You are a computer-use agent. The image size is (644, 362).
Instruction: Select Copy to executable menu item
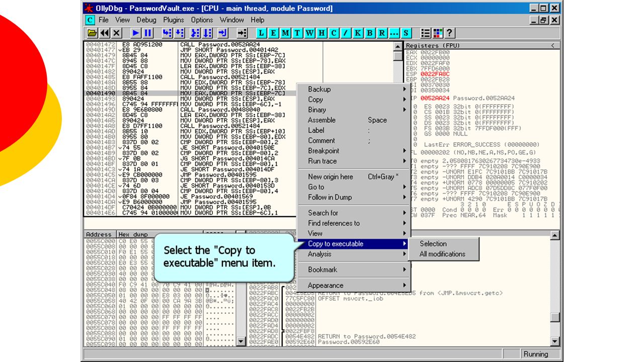(354, 244)
